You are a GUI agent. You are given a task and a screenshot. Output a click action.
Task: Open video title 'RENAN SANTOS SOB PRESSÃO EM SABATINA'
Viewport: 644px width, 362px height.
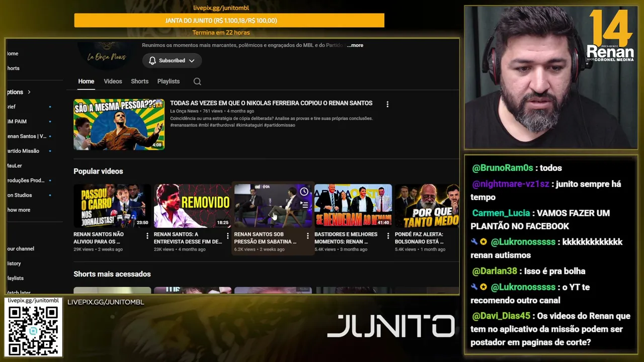click(x=265, y=238)
